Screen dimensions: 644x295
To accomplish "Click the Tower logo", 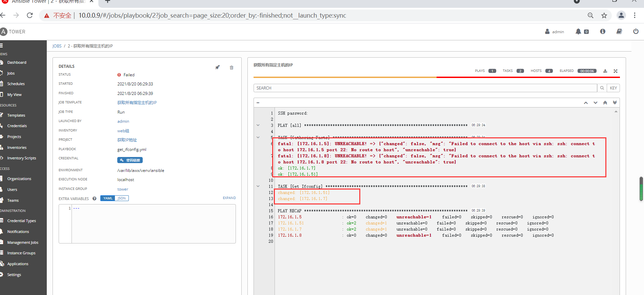I will pos(13,32).
